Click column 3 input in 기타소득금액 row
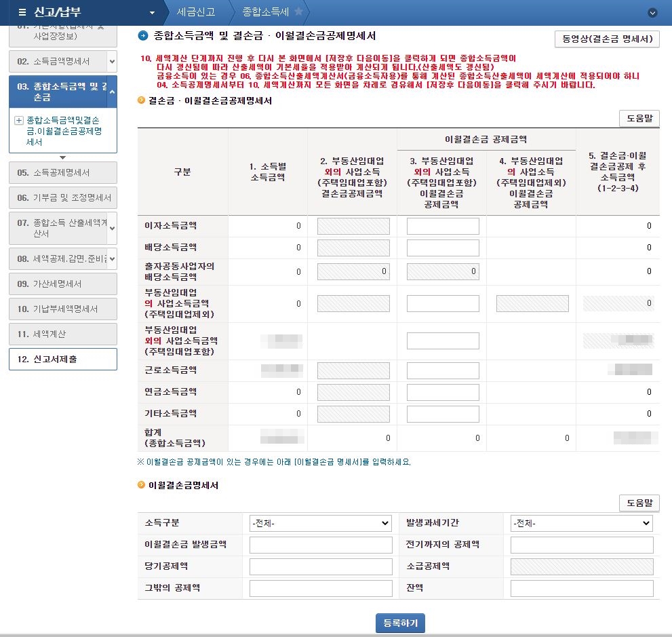The image size is (672, 637). [443, 414]
